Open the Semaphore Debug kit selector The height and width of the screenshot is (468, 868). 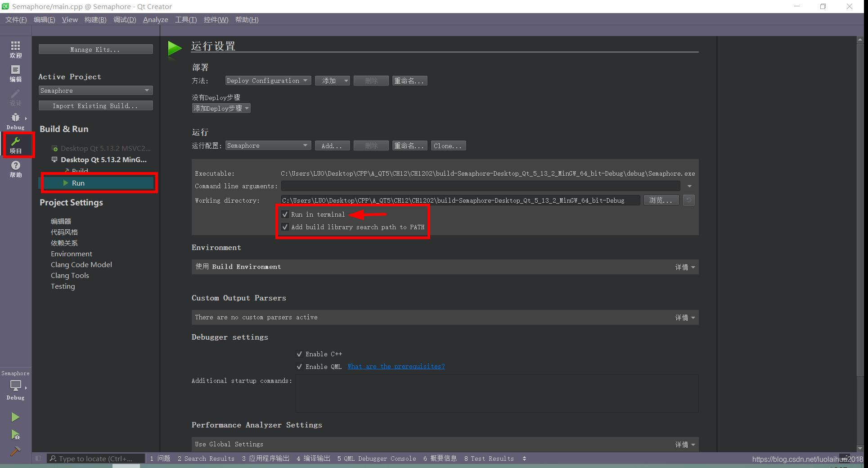click(16, 386)
